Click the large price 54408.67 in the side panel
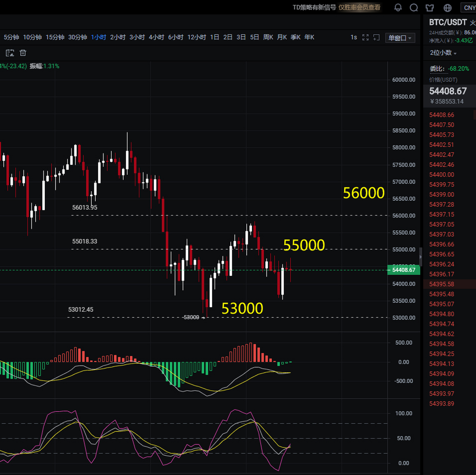 448,91
